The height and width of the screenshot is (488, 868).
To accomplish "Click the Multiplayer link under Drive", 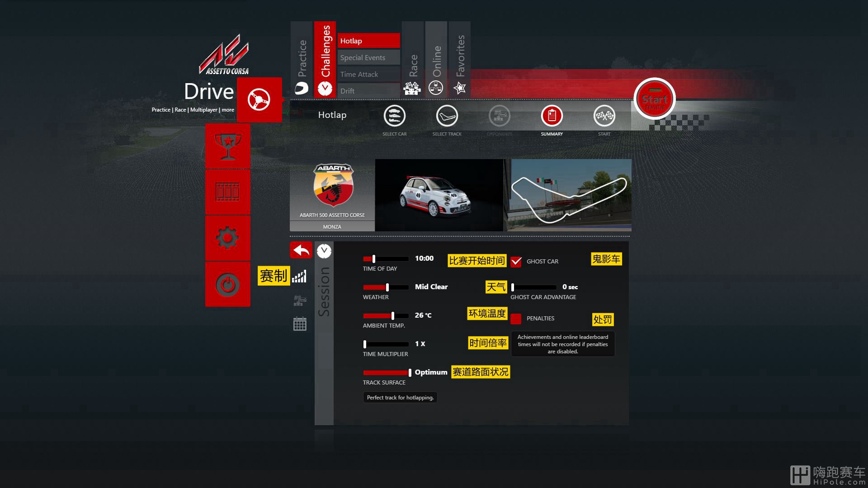I will pyautogui.click(x=204, y=110).
